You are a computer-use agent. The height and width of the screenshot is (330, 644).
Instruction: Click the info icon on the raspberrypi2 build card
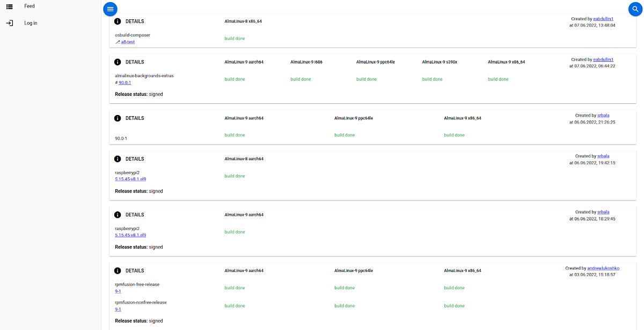point(118,159)
